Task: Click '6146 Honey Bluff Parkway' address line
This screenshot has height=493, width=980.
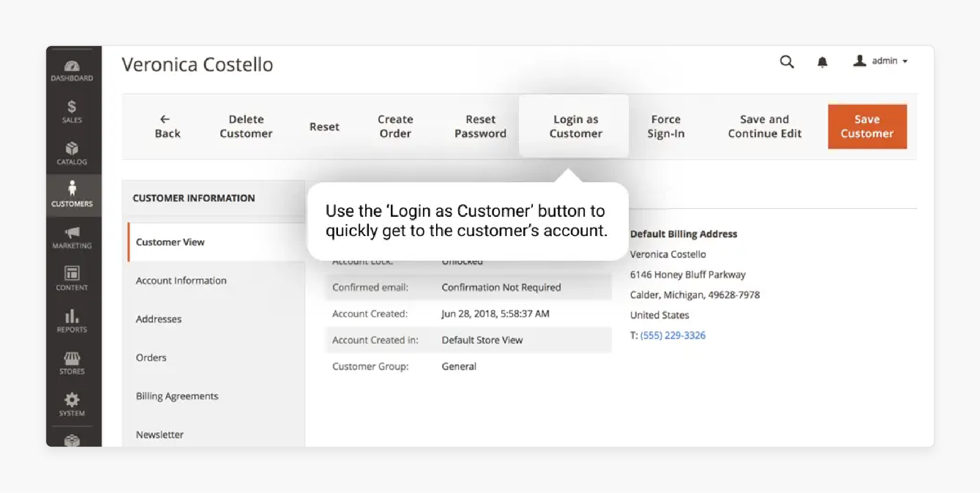Action: pyautogui.click(x=688, y=275)
